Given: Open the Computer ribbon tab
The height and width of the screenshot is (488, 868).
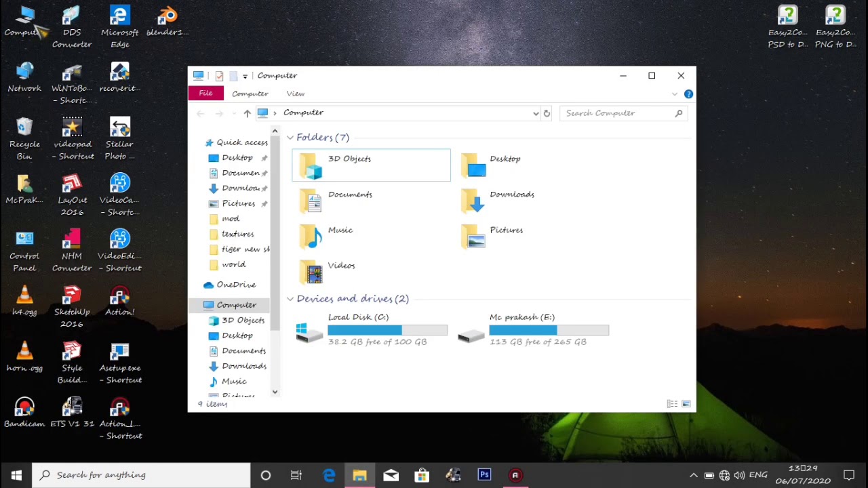Looking at the screenshot, I should (x=250, y=94).
